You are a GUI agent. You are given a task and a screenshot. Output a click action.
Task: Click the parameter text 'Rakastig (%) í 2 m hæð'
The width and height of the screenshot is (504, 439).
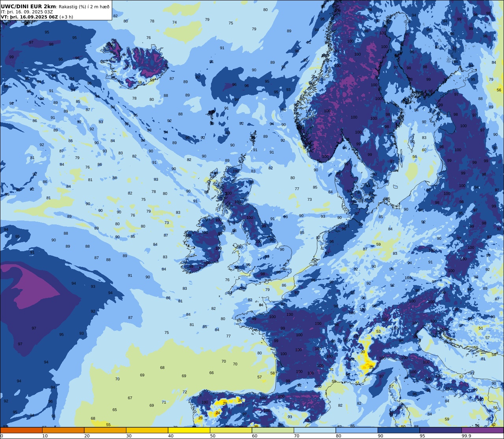84,7
